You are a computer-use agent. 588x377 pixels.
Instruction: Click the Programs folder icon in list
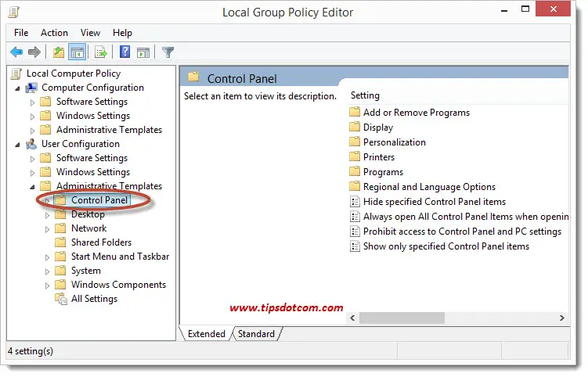(x=355, y=171)
